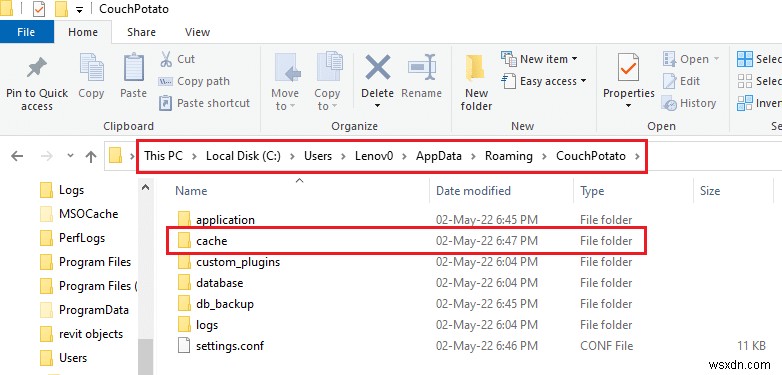Click the New folder icon
The width and height of the screenshot is (782, 375).
pos(476,68)
